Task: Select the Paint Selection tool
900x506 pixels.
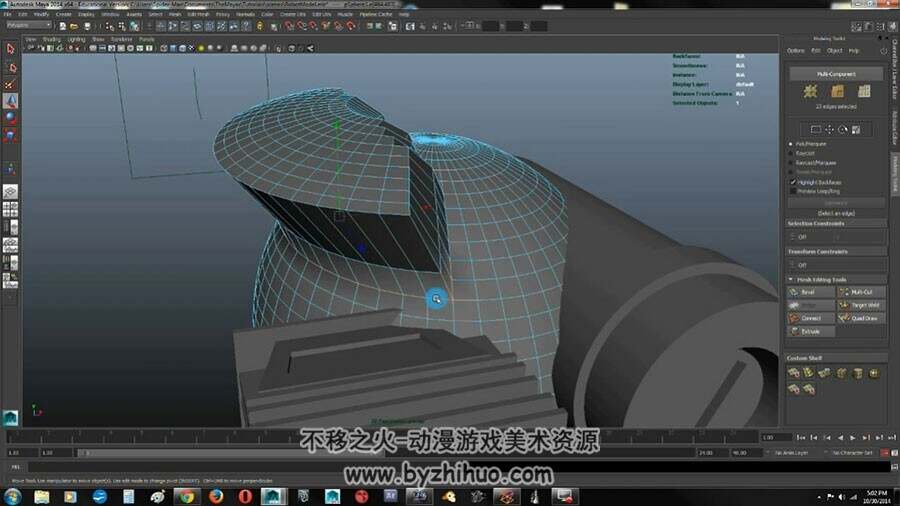Action: coord(10,85)
